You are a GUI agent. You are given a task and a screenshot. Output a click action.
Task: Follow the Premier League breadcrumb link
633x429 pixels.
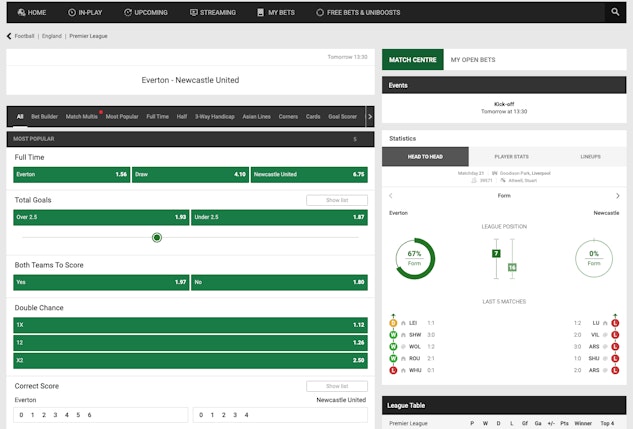89,36
